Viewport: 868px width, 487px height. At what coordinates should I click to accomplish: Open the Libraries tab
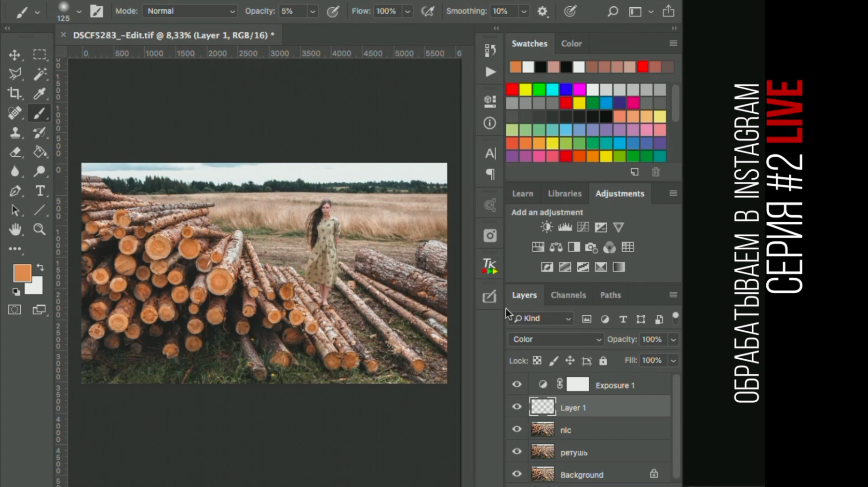coord(564,193)
